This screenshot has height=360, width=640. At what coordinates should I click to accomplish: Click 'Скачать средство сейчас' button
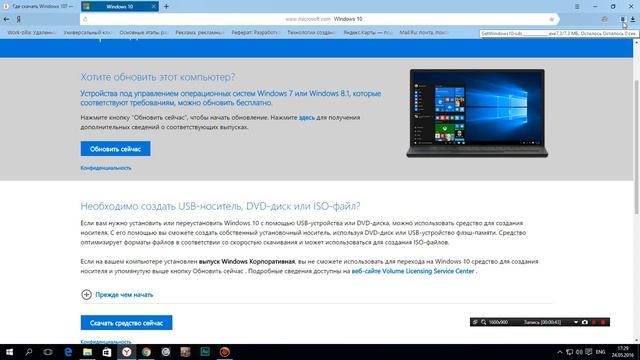tap(126, 323)
